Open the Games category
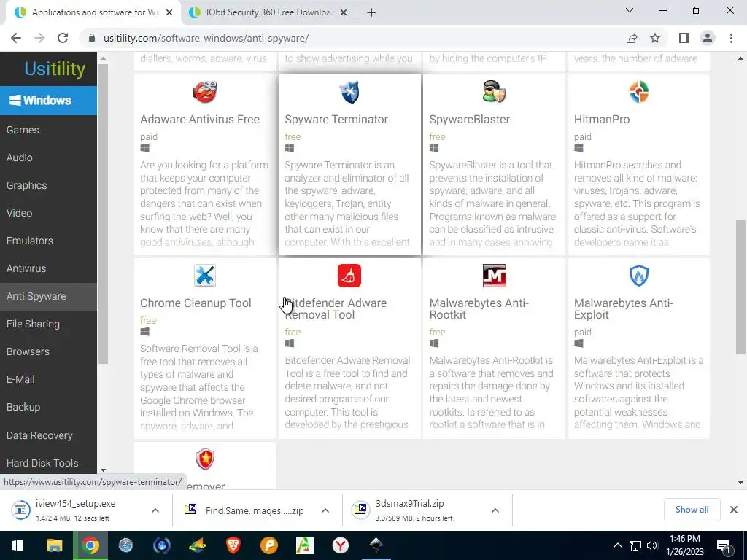 (23, 130)
